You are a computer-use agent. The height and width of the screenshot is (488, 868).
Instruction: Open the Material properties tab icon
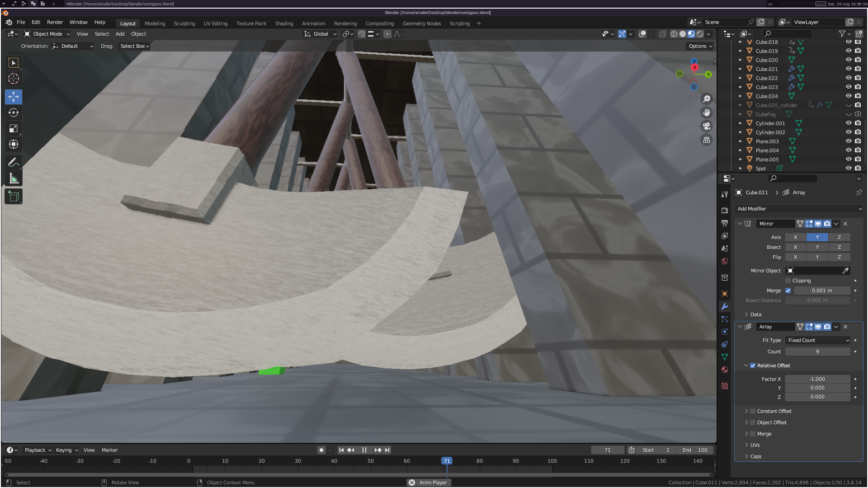click(725, 370)
